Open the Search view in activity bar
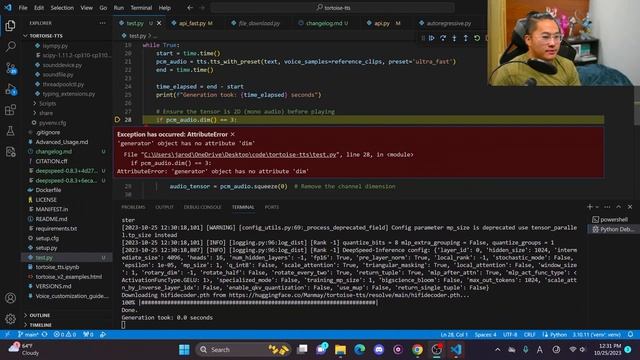Viewport: 640px width, 360px height. (10, 46)
